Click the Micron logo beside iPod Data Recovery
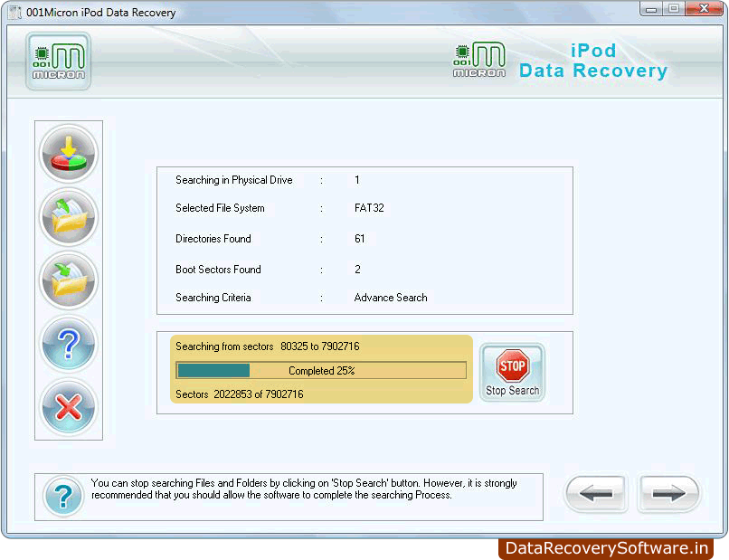Viewport: 729px width, 560px height. click(479, 60)
